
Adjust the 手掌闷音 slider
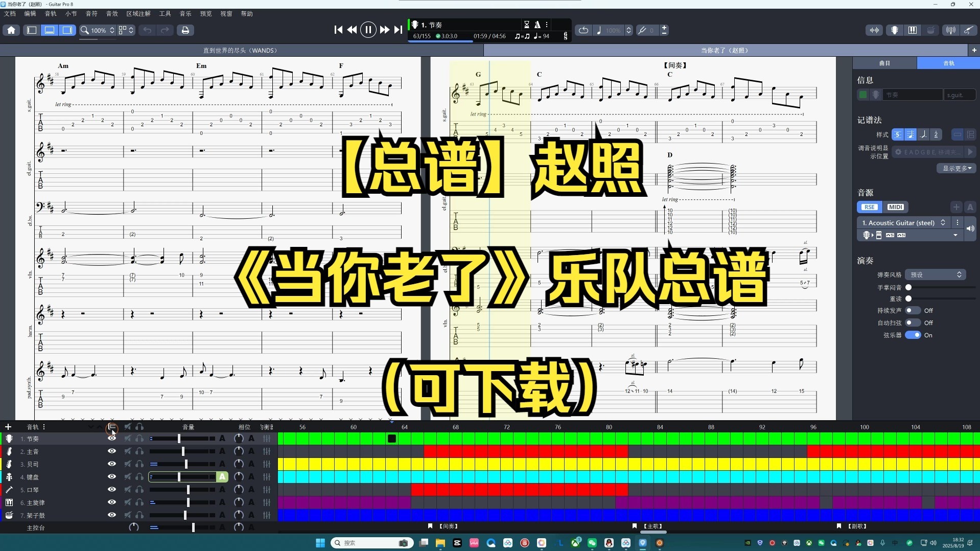940,287
